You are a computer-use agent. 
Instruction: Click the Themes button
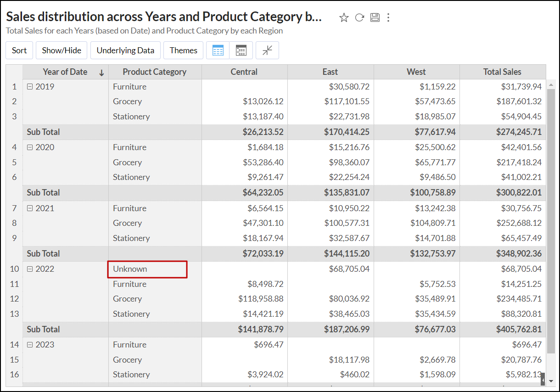click(183, 50)
